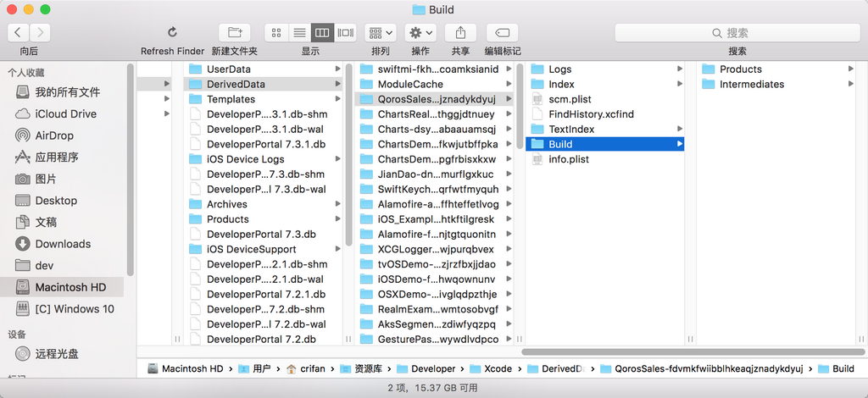Open iCloud Drive in the sidebar
This screenshot has width=868, height=398.
[x=66, y=113]
